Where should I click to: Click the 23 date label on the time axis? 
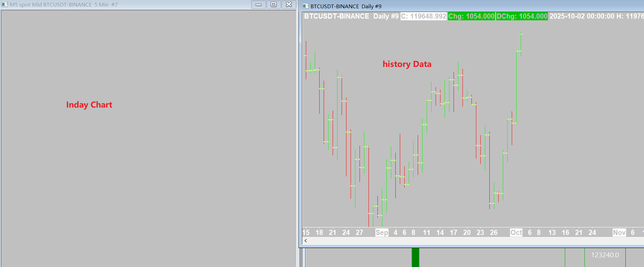pyautogui.click(x=480, y=233)
